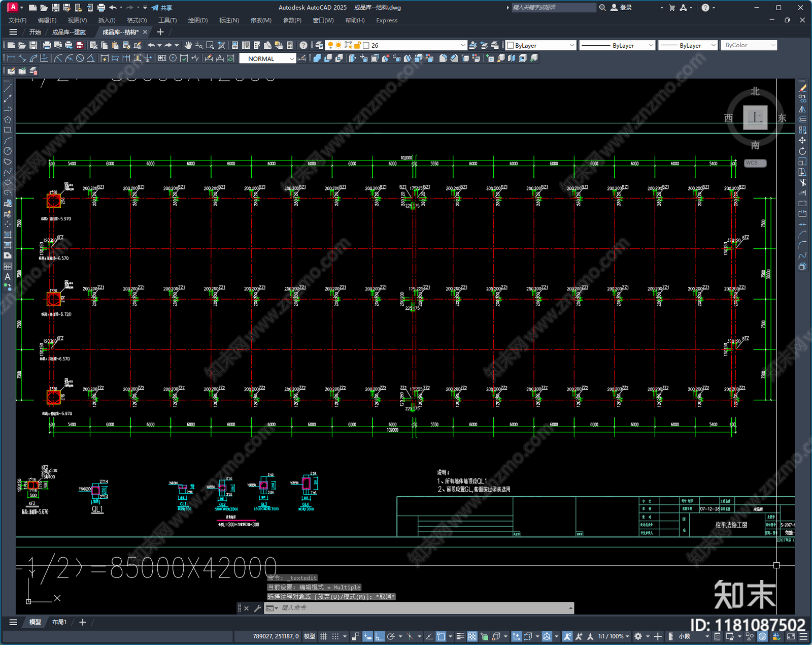This screenshot has width=812, height=645.
Task: Click the Rotate tool in modify toolbar
Action: coord(802,151)
